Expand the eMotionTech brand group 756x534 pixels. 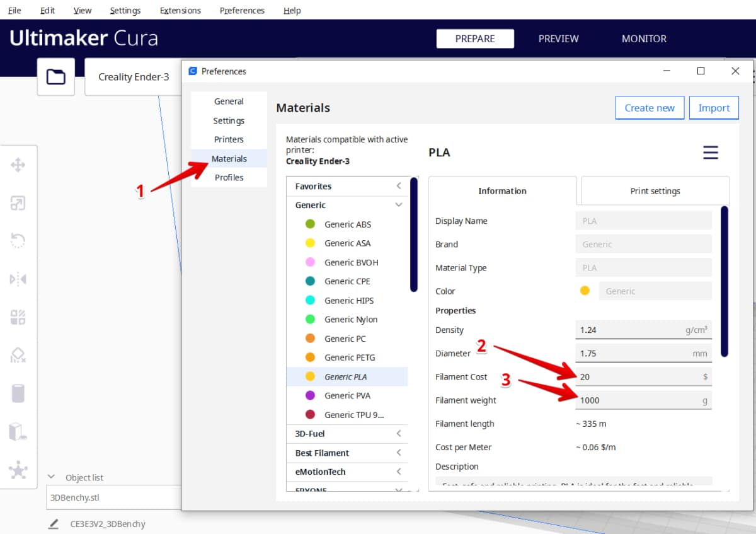pyautogui.click(x=347, y=472)
